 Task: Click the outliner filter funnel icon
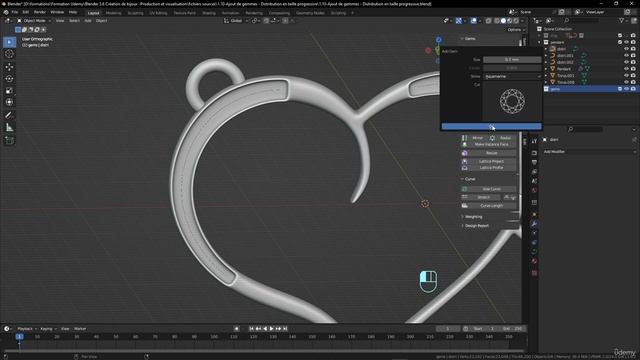point(622,20)
